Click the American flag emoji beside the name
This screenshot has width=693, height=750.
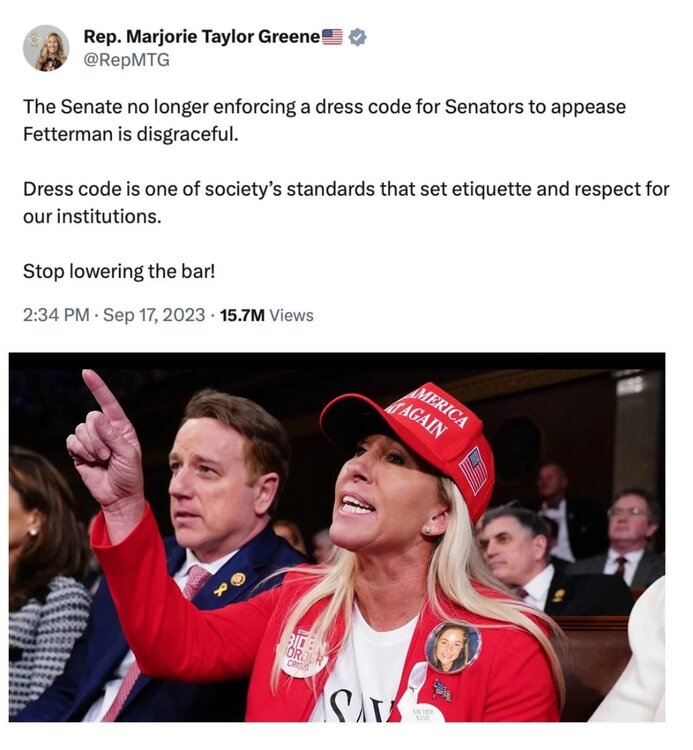[332, 37]
